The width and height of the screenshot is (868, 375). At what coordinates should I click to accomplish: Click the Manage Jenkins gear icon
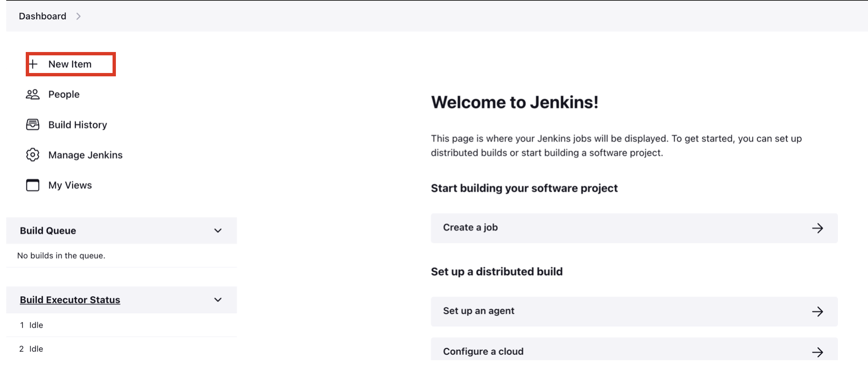(32, 155)
